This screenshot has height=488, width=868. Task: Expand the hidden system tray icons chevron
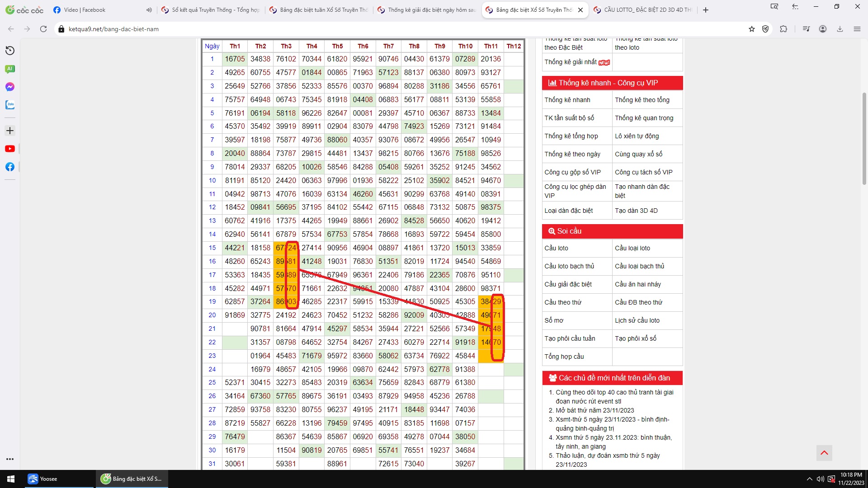coord(809,479)
